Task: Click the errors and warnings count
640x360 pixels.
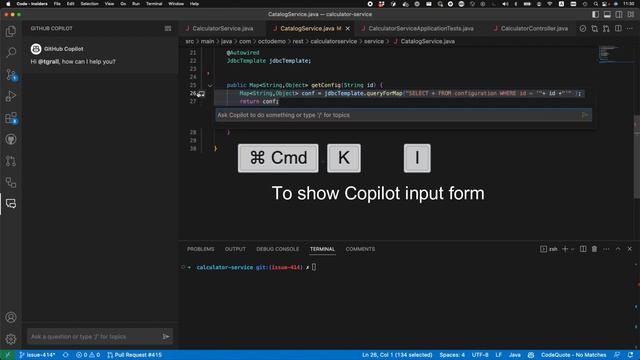Action: 88,355
